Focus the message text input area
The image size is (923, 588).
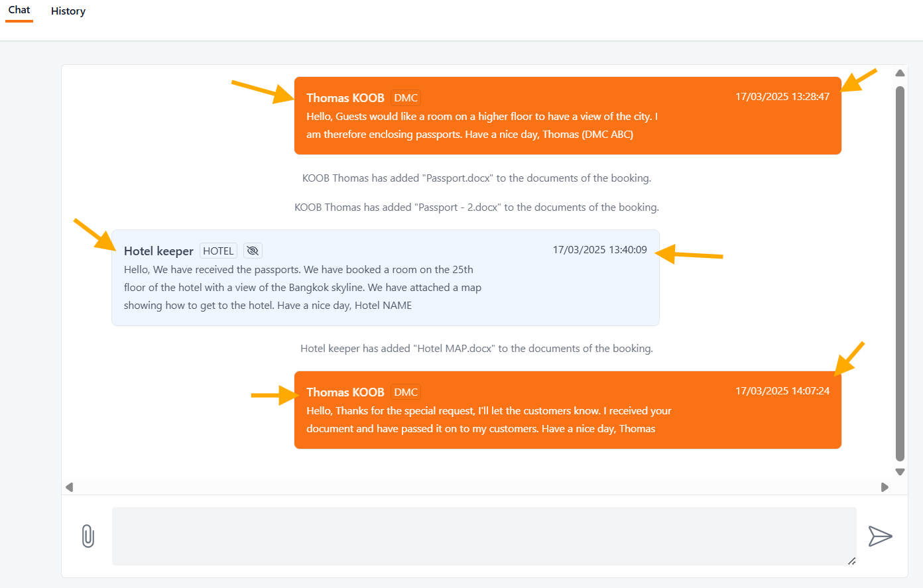[483, 536]
